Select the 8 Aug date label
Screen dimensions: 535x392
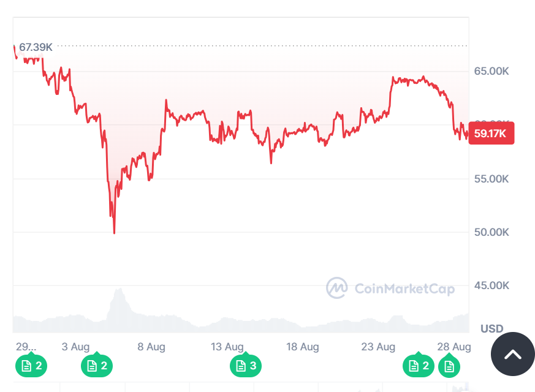tap(151, 347)
